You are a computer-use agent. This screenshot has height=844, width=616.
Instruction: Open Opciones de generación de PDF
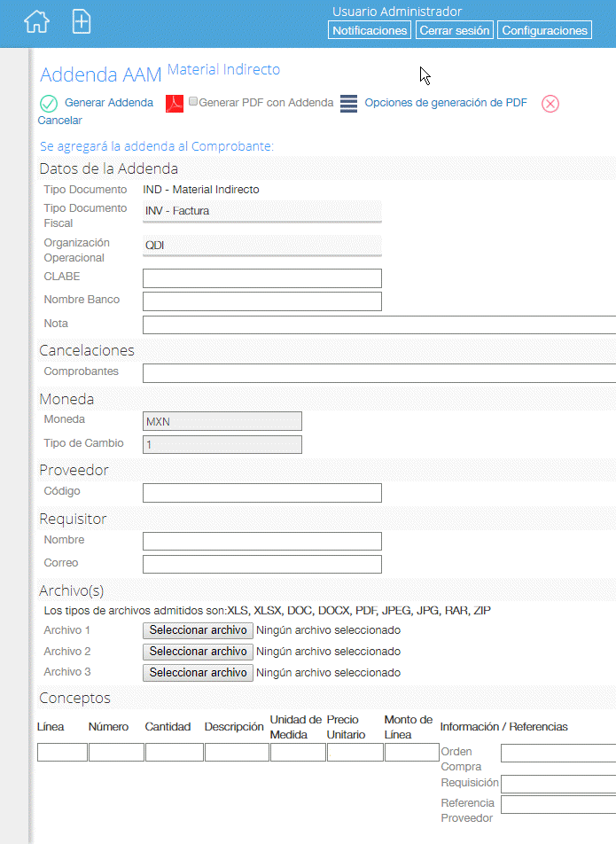coord(446,102)
